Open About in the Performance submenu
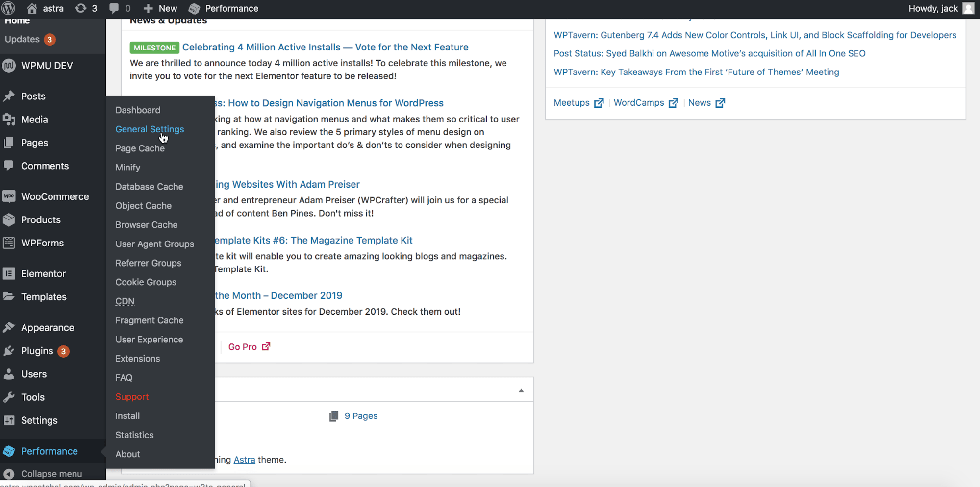Image resolution: width=980 pixels, height=487 pixels. tap(127, 454)
